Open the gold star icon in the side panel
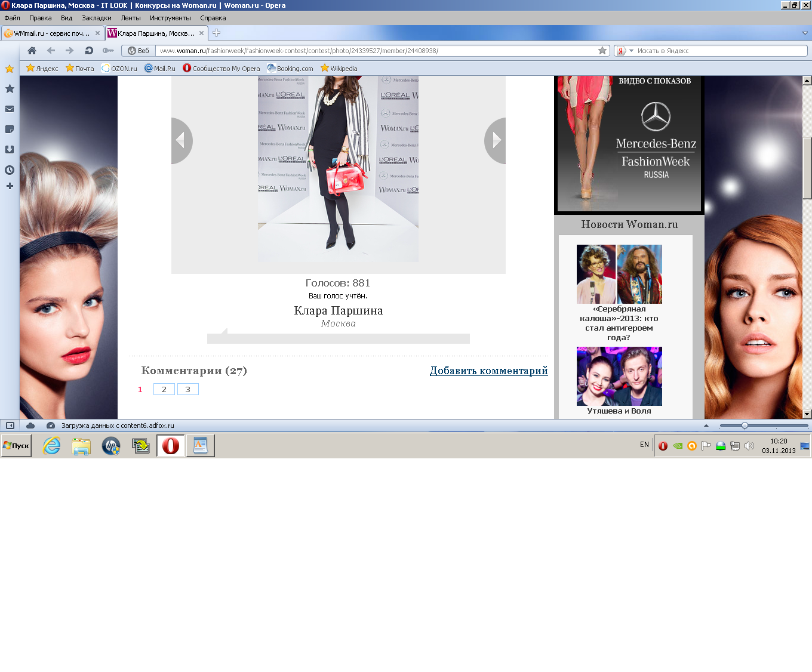The width and height of the screenshot is (812, 672). 10,69
